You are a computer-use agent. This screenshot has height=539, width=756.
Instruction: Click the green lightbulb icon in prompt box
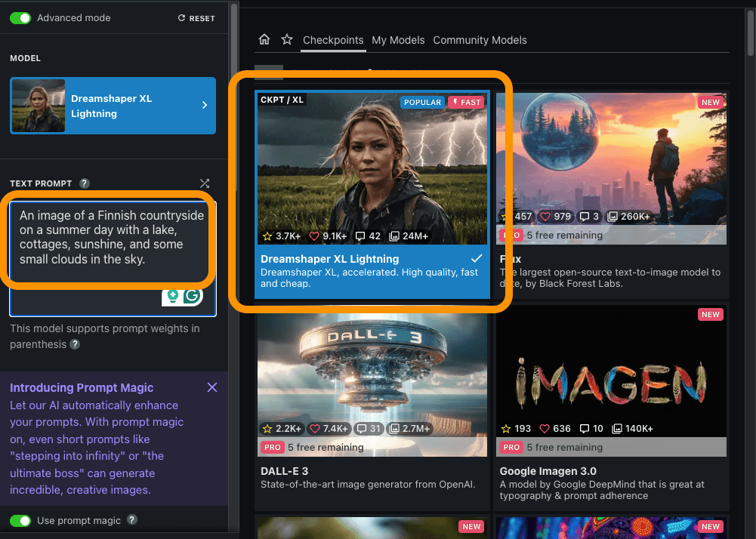pyautogui.click(x=172, y=295)
